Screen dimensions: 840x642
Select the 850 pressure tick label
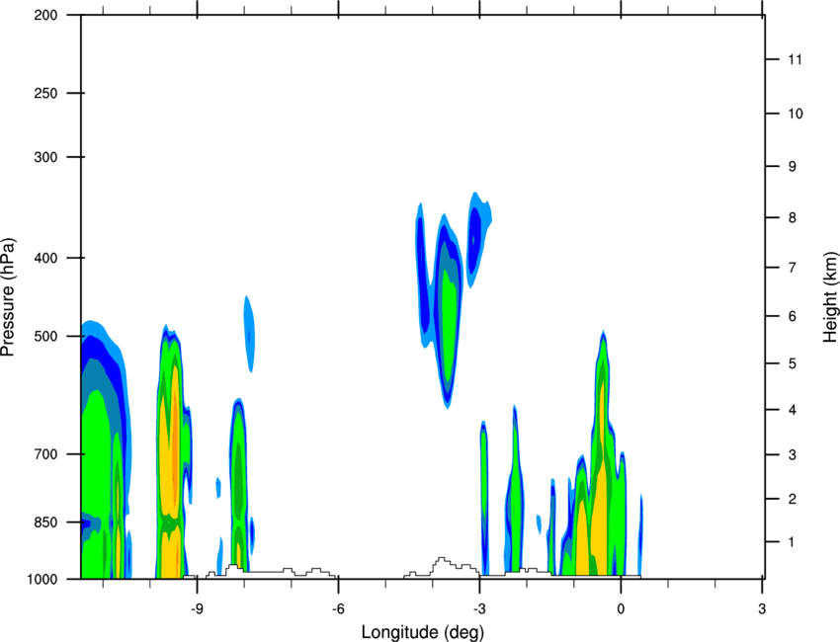point(45,522)
